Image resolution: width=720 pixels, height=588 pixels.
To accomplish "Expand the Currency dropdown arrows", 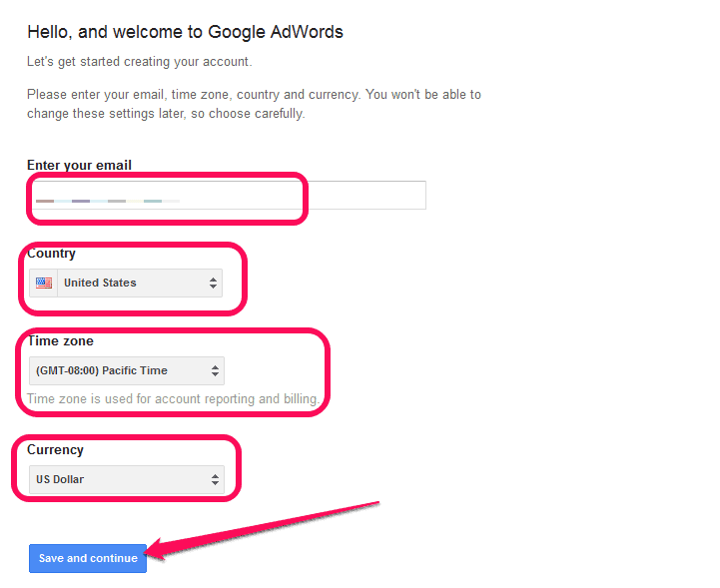I will 214,480.
